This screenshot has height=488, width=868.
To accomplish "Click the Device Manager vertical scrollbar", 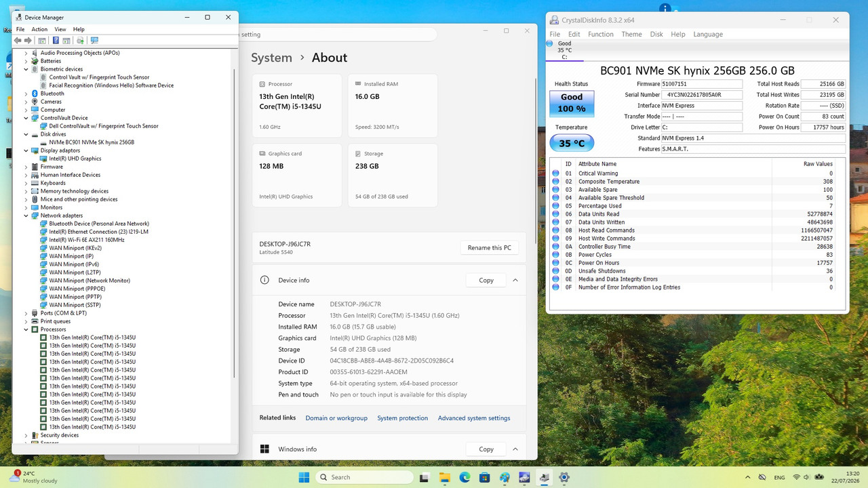I will (235, 224).
